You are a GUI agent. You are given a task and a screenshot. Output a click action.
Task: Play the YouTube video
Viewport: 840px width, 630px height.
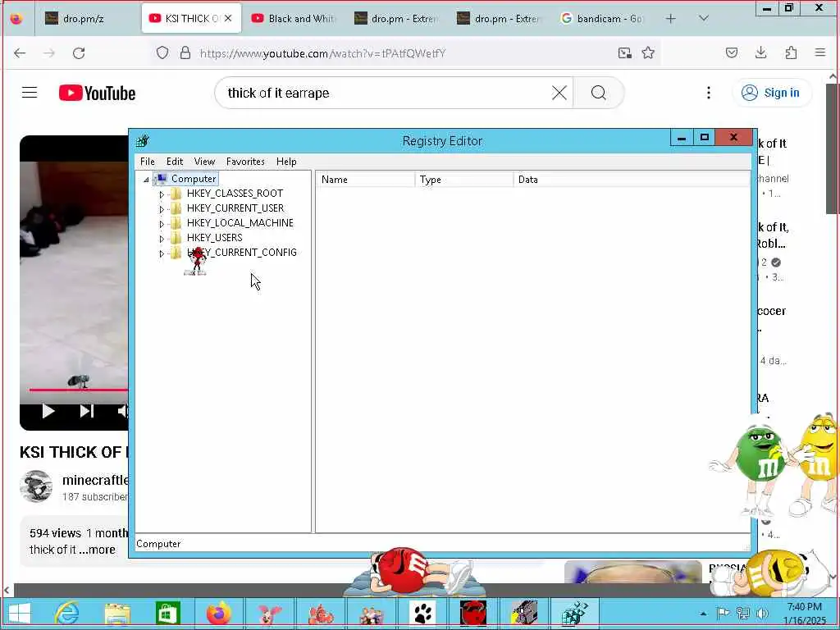(x=48, y=412)
